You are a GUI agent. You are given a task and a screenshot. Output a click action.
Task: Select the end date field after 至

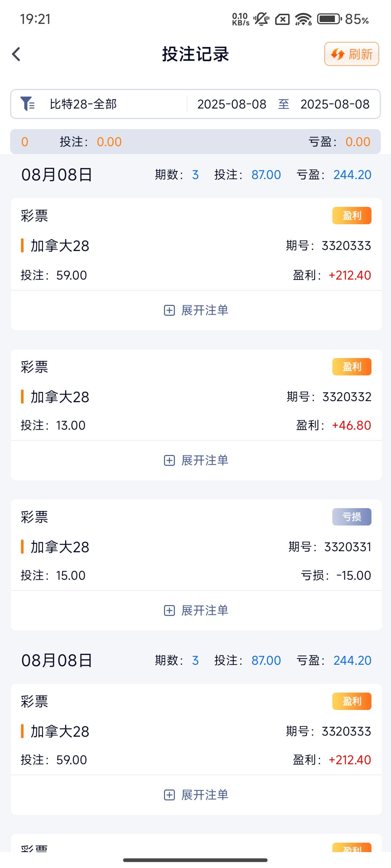click(x=335, y=104)
